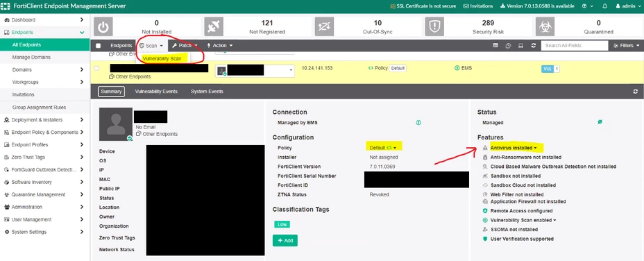This screenshot has height=261, width=644.
Task: Open the user dropdown in the endpoint row
Action: pos(255,70)
